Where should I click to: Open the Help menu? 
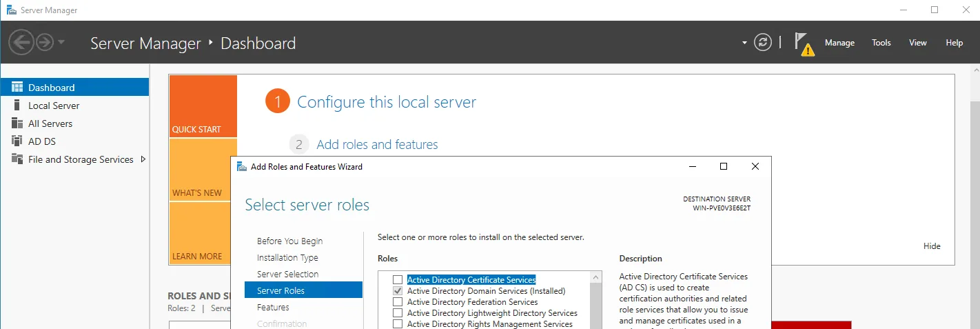coord(955,43)
